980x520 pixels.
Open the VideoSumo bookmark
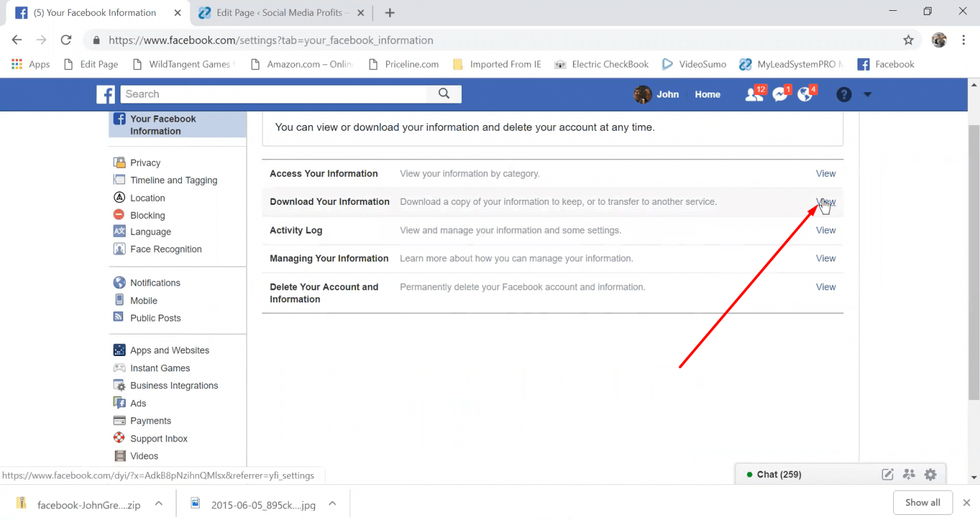pyautogui.click(x=694, y=64)
